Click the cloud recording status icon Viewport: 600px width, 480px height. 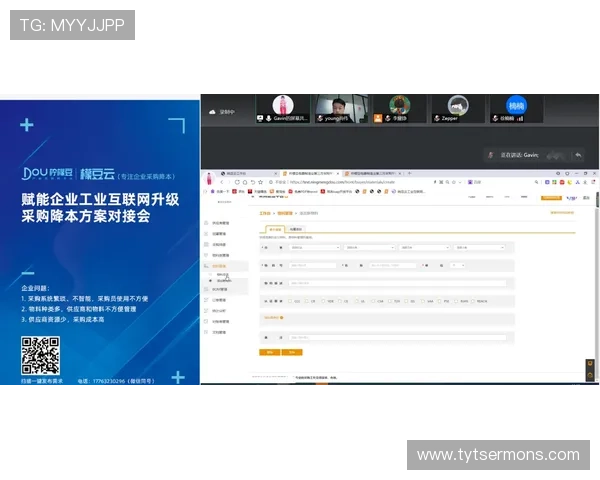212,112
